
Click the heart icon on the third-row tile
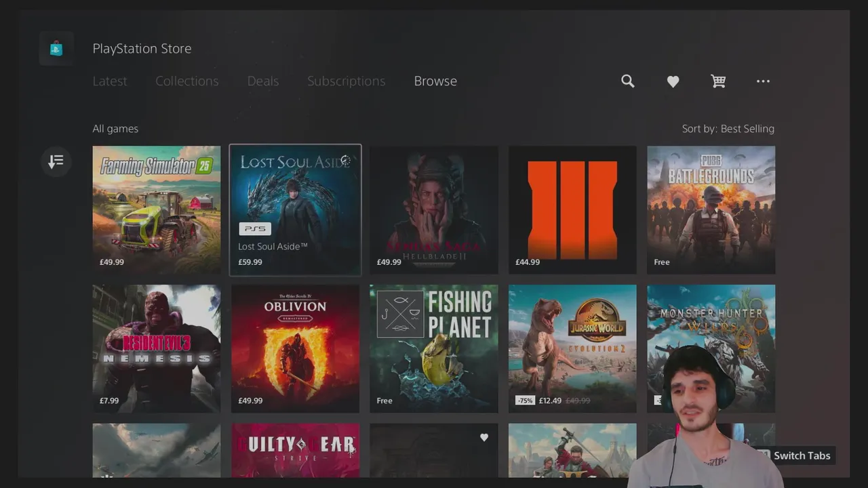pyautogui.click(x=484, y=437)
